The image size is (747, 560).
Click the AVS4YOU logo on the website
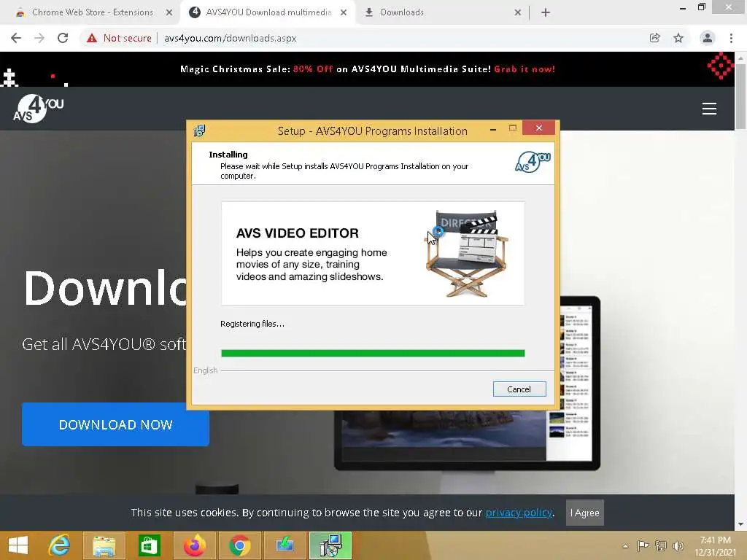coord(38,109)
